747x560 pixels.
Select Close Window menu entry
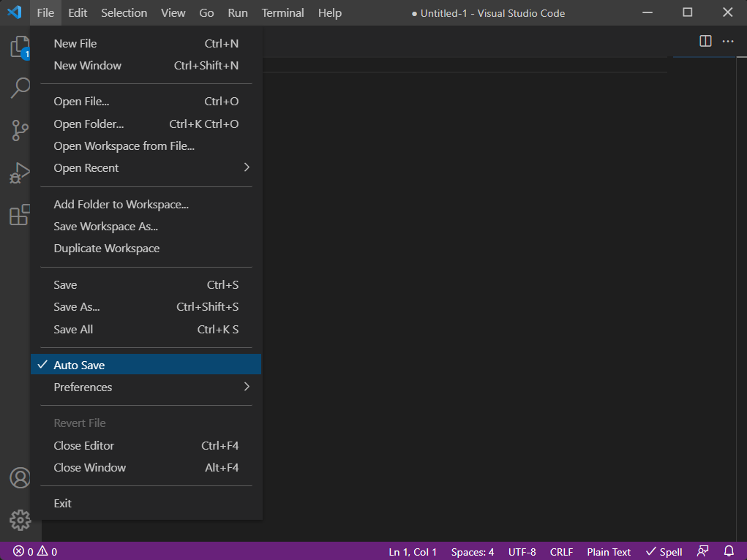pyautogui.click(x=146, y=467)
